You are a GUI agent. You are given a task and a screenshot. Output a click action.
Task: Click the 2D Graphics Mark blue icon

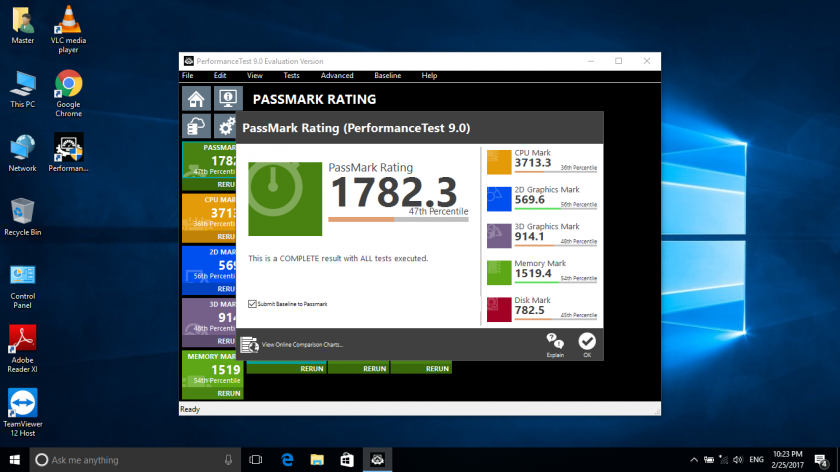[x=498, y=199]
